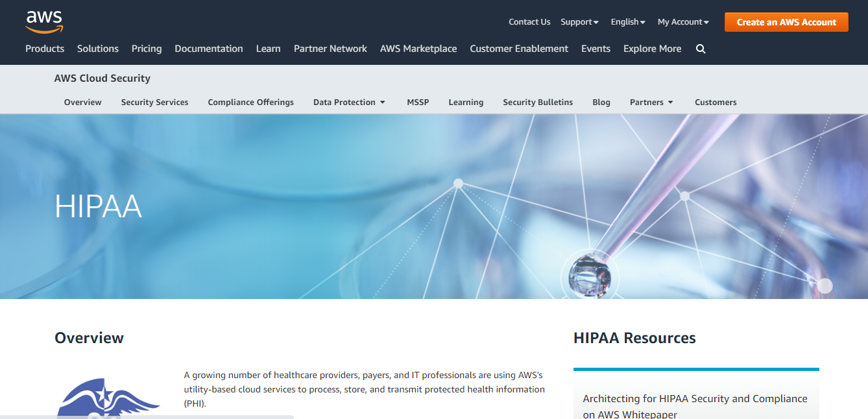The image size is (868, 419).
Task: Click Create an AWS Account button
Action: pyautogui.click(x=786, y=22)
